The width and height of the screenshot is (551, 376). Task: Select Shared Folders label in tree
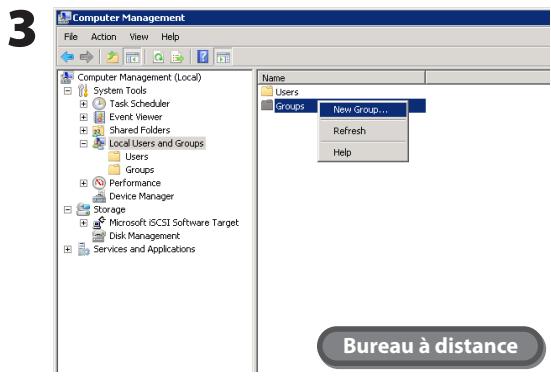coord(140,130)
